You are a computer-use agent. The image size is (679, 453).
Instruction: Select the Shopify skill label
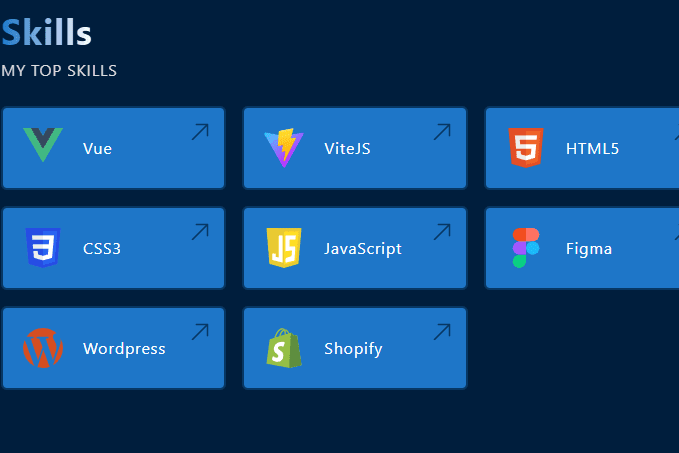[x=353, y=349]
